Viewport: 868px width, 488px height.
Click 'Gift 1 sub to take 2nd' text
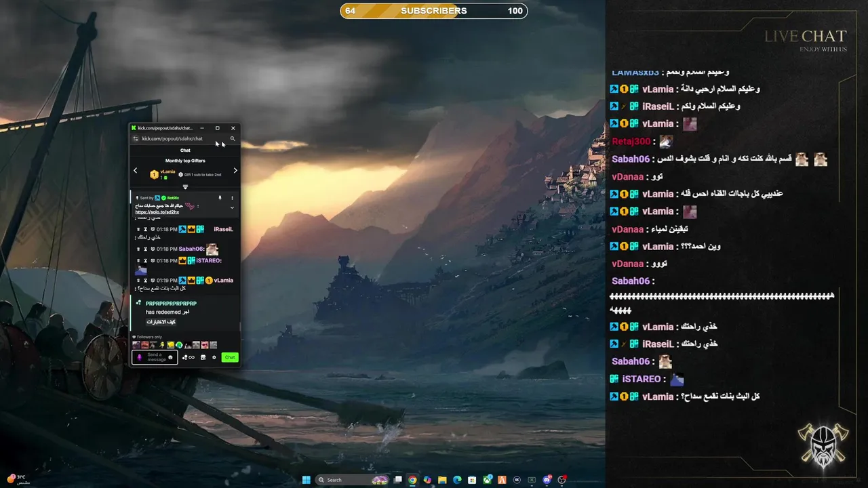[202, 175]
